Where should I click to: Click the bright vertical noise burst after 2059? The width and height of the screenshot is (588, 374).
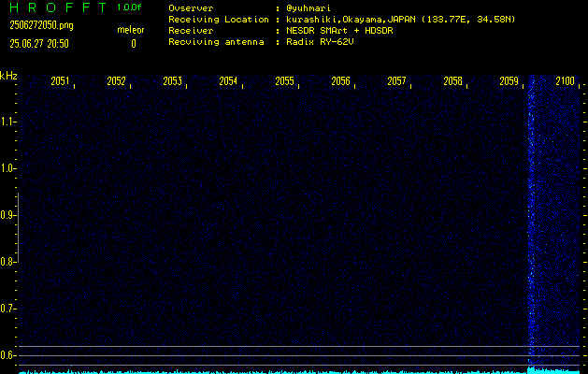(x=531, y=222)
